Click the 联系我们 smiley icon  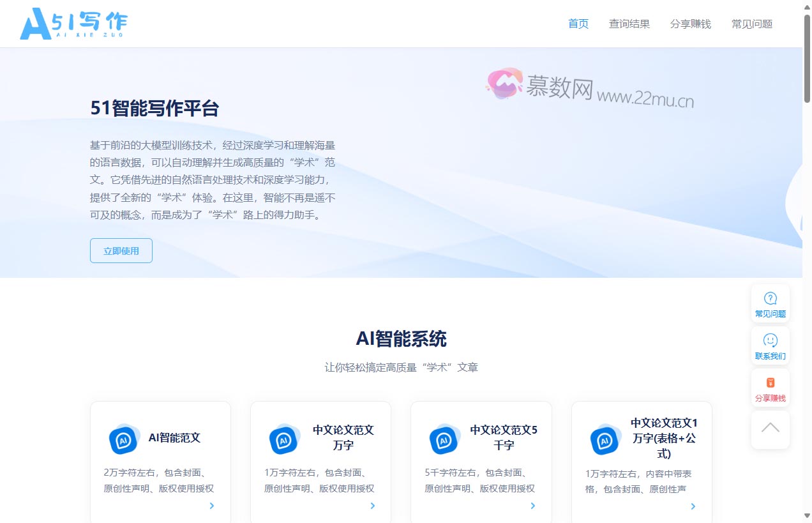pos(770,341)
